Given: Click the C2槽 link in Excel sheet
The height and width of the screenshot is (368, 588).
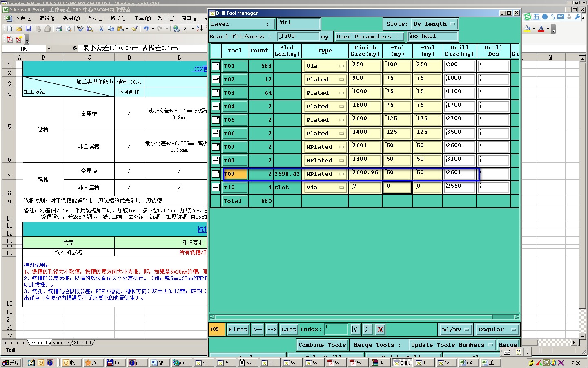Looking at the screenshot, I should pos(200,69).
